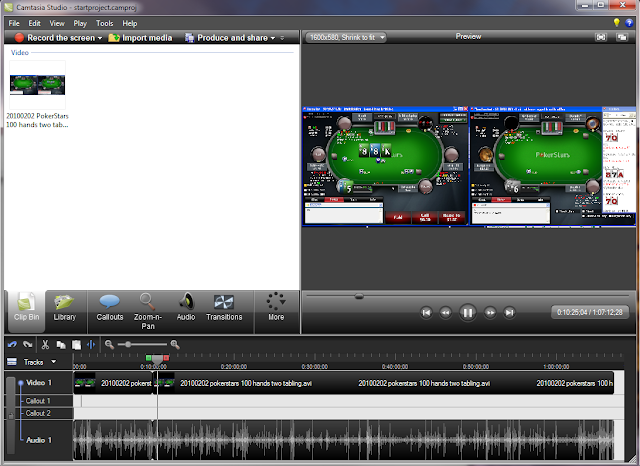
Task: Open the Help menu
Action: [129, 23]
